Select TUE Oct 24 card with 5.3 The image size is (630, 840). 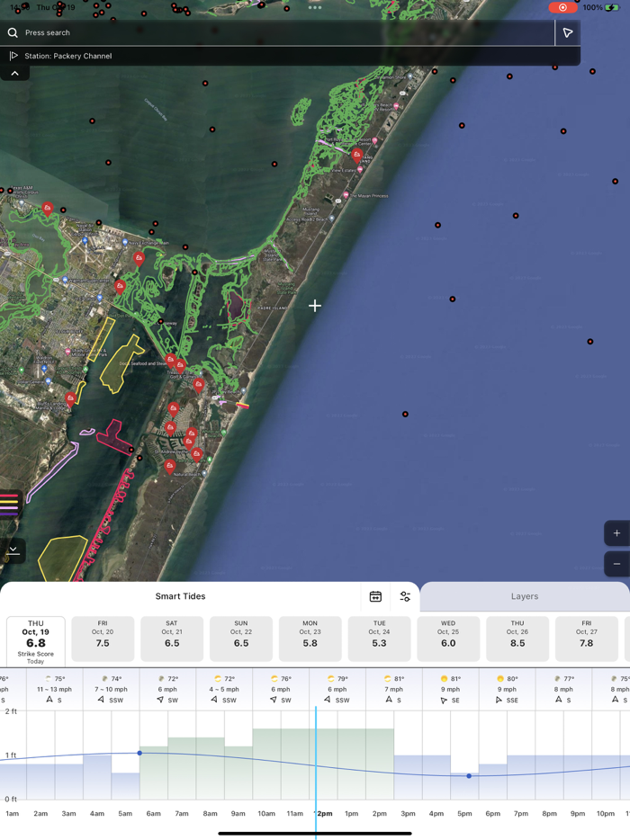click(x=379, y=639)
